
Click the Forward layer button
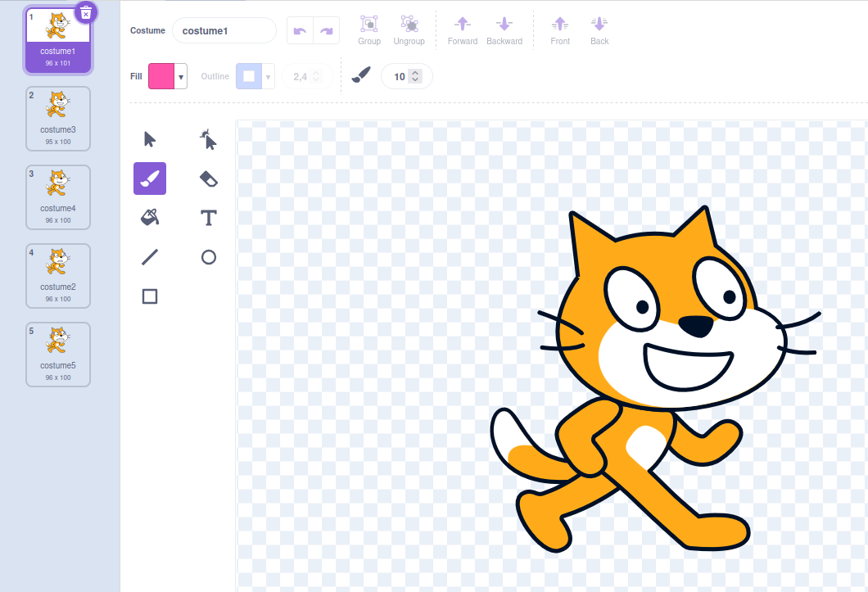463,30
